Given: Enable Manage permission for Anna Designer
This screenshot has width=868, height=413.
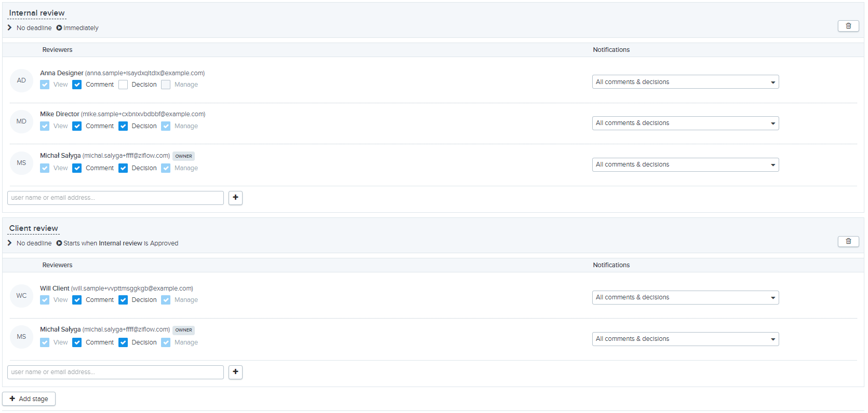Looking at the screenshot, I should click(x=166, y=85).
